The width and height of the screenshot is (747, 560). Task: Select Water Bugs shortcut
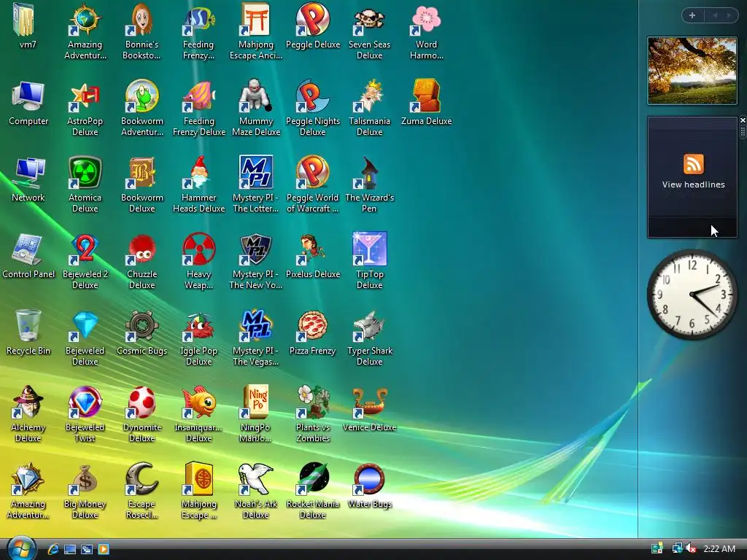click(369, 486)
